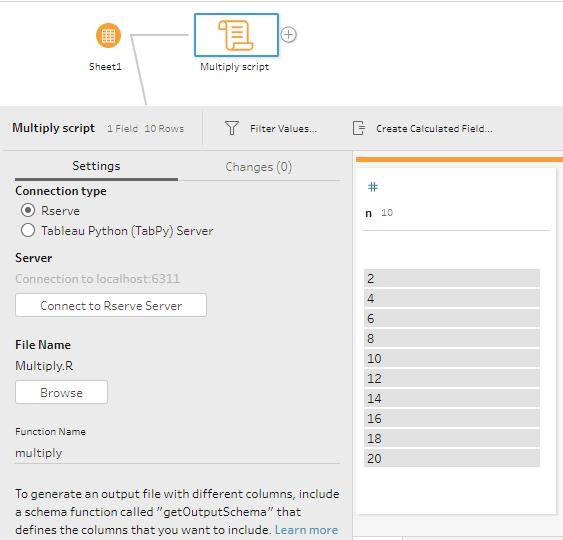Open the Learn more link
The image size is (563, 540).
coord(306,530)
